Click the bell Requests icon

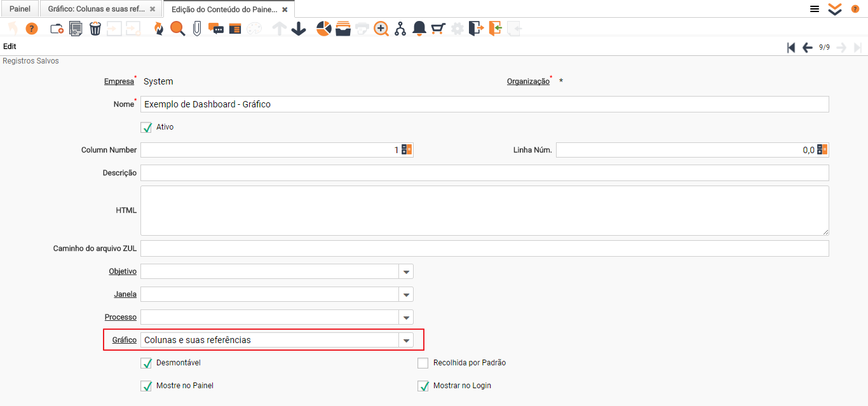coord(419,29)
